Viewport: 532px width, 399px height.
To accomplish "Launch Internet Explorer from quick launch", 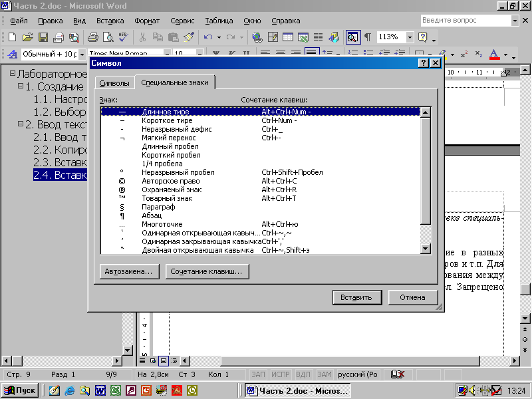I will point(70,391).
